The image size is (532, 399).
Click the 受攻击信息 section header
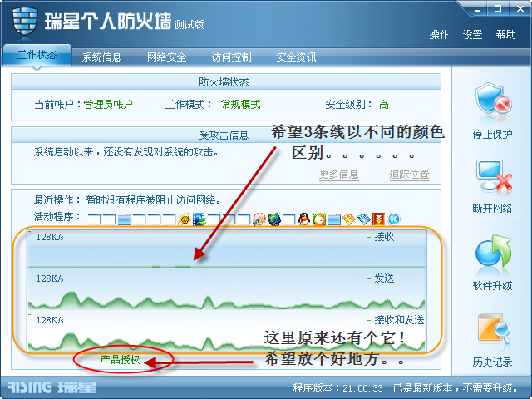pos(226,135)
